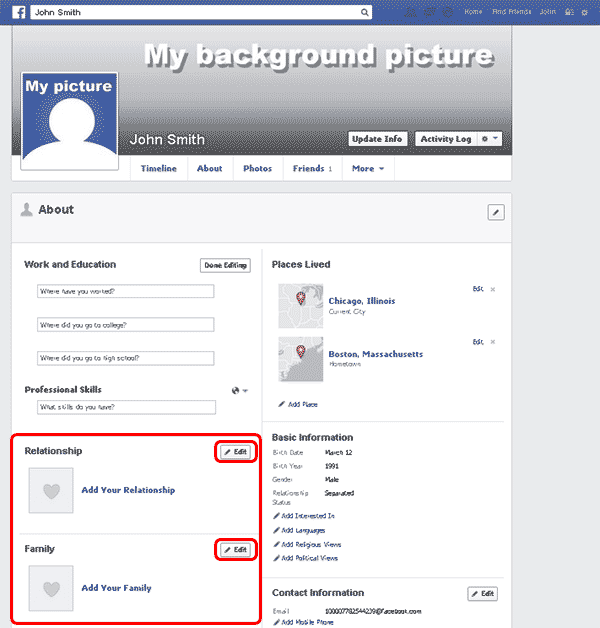
Task: Click Add Your Relationship link
Action: [128, 490]
